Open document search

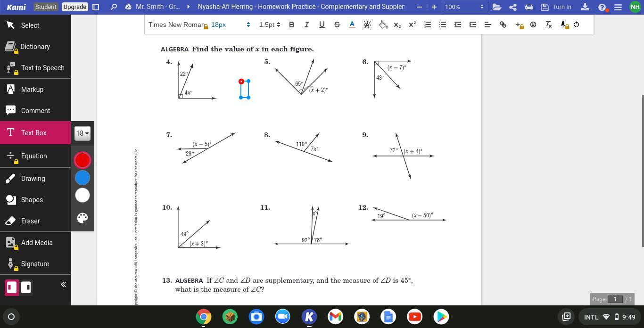114,7
